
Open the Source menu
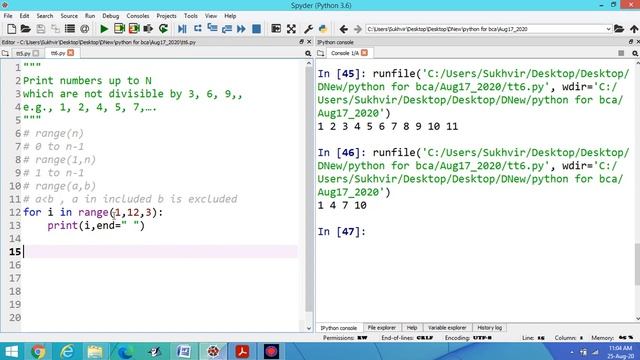click(x=69, y=16)
